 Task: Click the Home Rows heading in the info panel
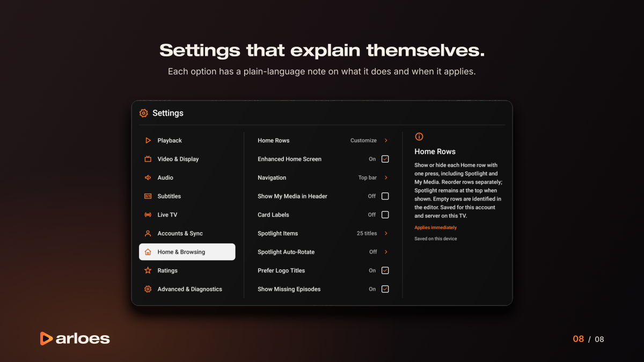(435, 152)
